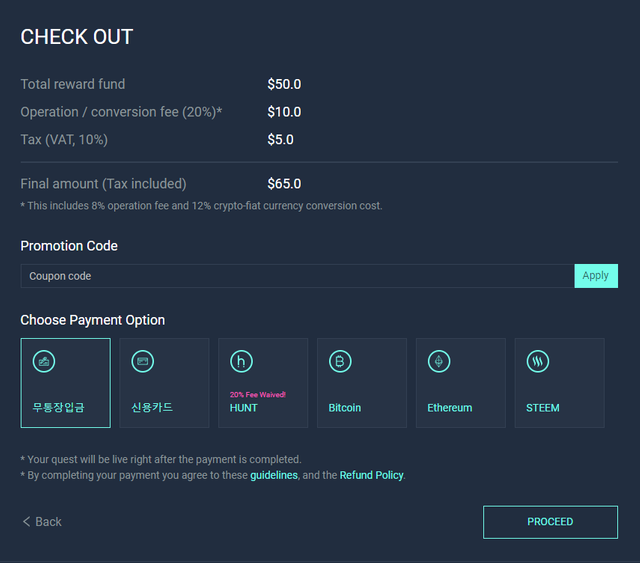This screenshot has width=640, height=563.
Task: Click the STEEM logo icon
Action: [x=538, y=361]
